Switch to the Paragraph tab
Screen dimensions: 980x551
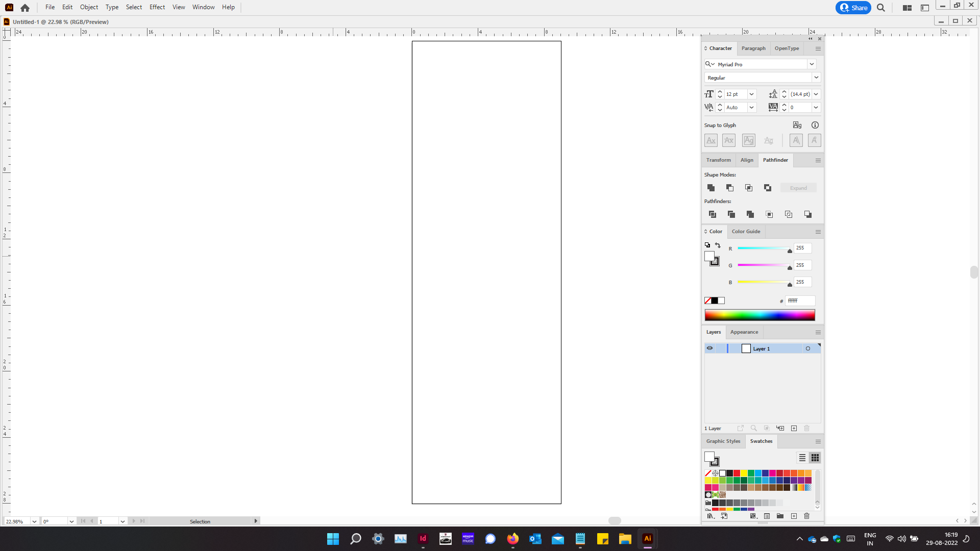pyautogui.click(x=753, y=48)
